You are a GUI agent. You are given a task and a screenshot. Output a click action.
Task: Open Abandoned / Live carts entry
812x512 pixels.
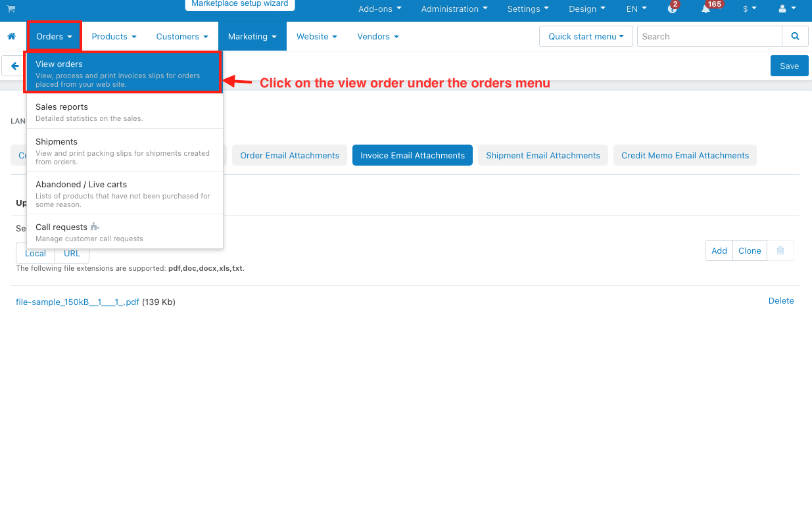click(x=81, y=184)
